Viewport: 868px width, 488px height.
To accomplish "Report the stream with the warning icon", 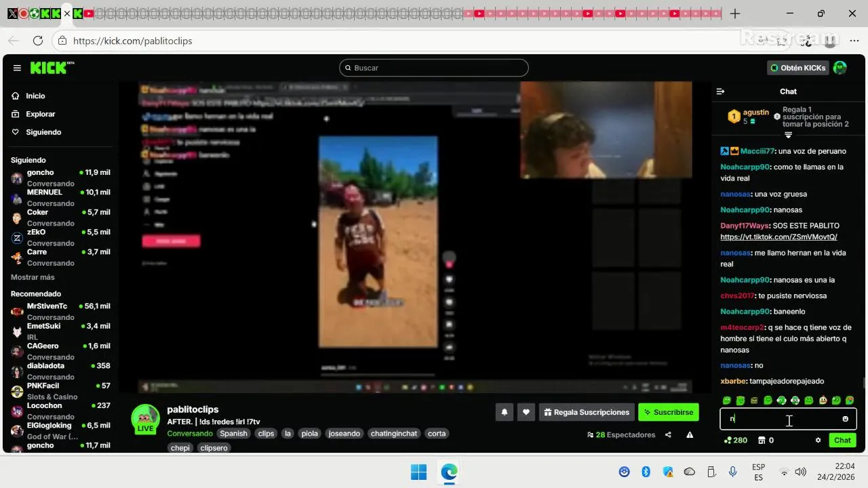I will click(x=690, y=435).
